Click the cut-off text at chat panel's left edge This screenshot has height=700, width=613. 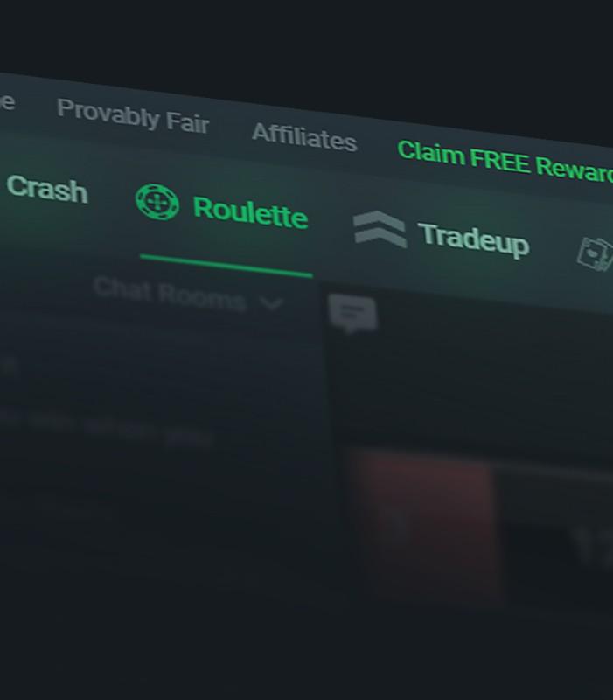click(x=8, y=366)
